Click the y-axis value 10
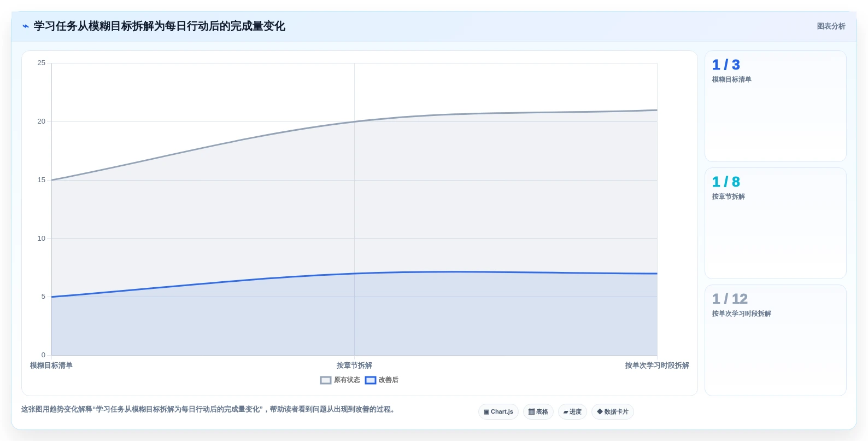Screen dimensions: 868x441 (x=42, y=239)
